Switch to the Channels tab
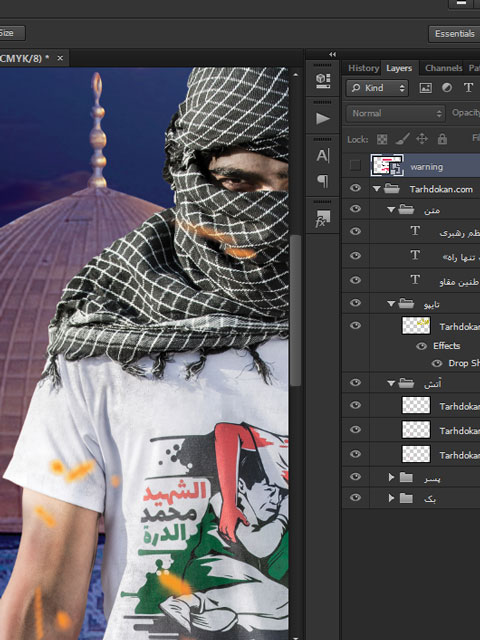The image size is (480, 640). (444, 68)
